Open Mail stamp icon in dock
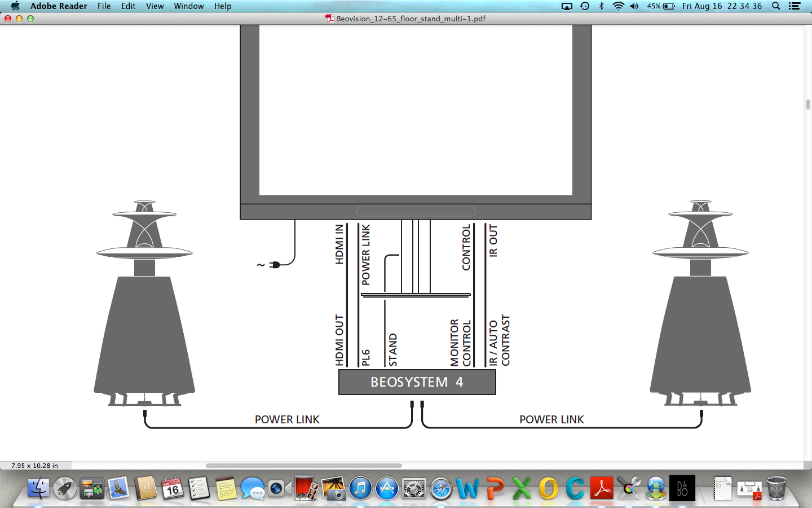 point(118,488)
